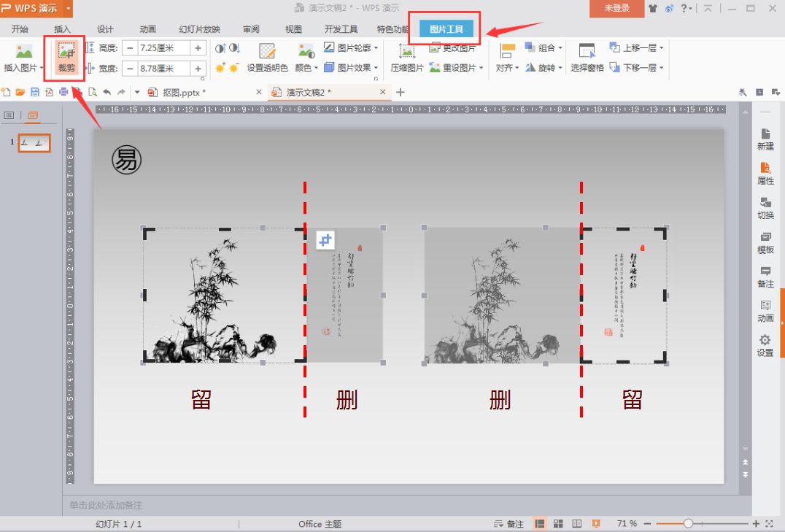Increase contrast with the contrast-up icon
785x532 pixels.
pos(220,49)
